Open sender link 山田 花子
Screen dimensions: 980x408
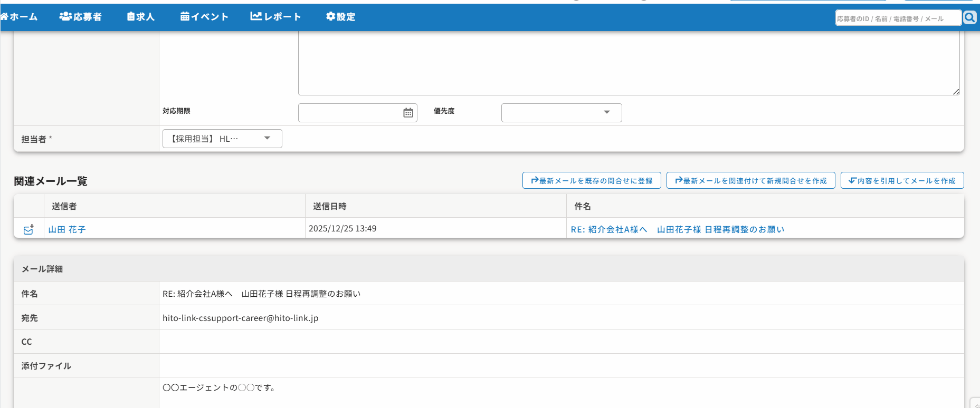pos(67,230)
